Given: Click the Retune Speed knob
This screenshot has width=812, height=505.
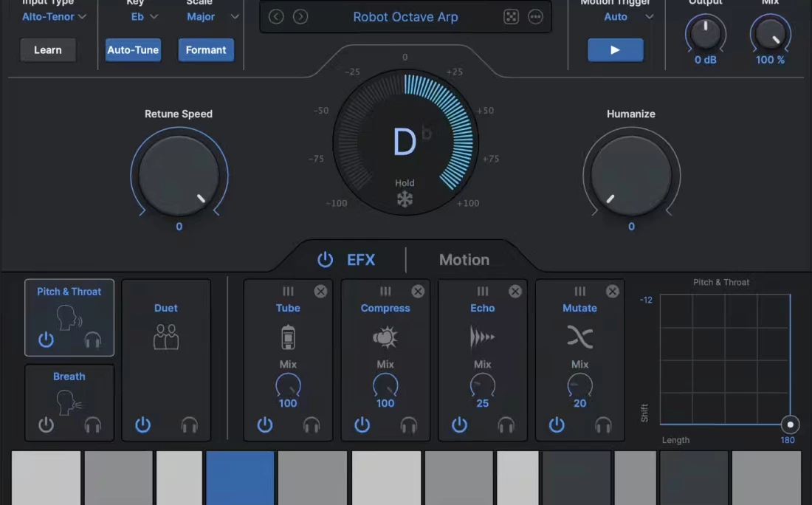Looking at the screenshot, I should [179, 176].
